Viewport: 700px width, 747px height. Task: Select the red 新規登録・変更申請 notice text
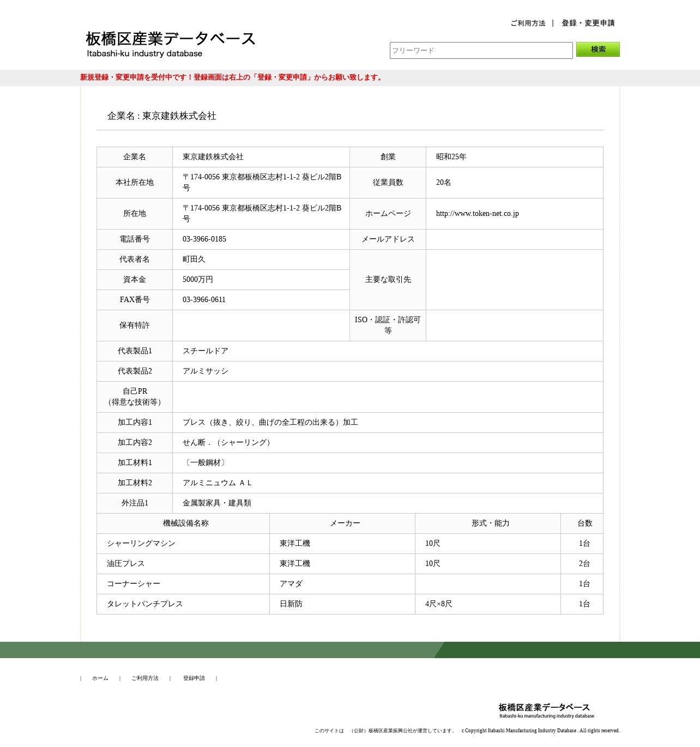(232, 77)
